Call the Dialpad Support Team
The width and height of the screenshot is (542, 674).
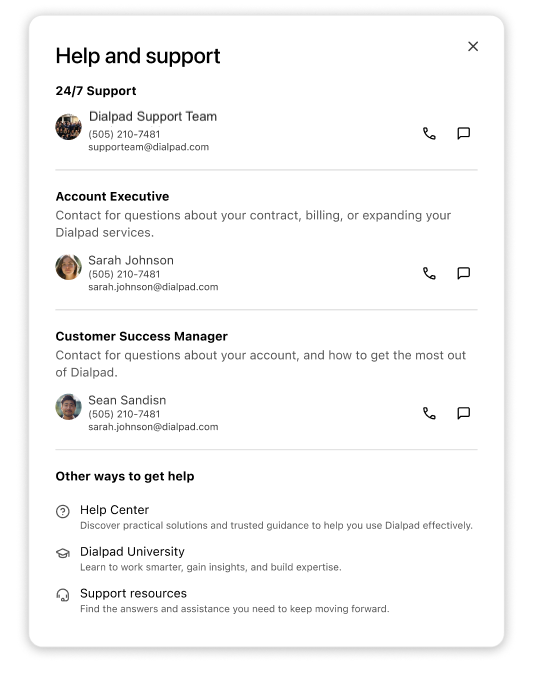tap(429, 134)
